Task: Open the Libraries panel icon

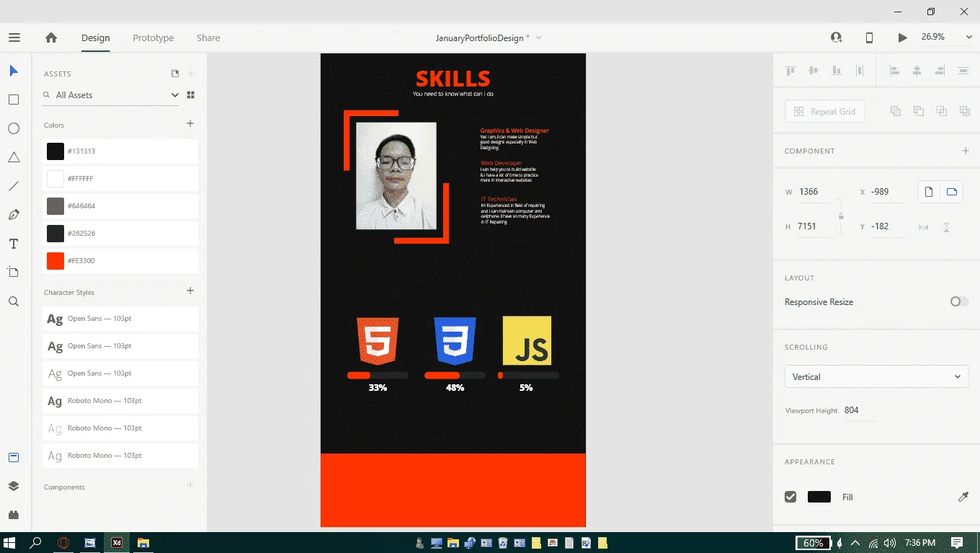Action: tap(14, 457)
